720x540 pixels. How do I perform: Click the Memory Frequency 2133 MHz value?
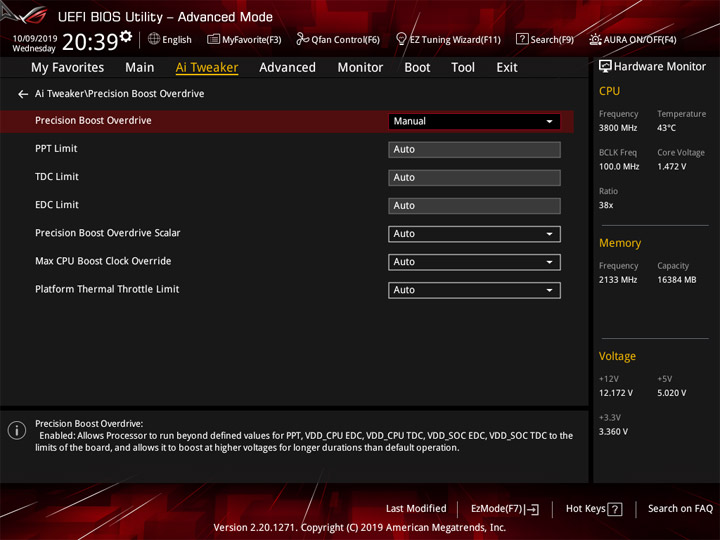(618, 280)
